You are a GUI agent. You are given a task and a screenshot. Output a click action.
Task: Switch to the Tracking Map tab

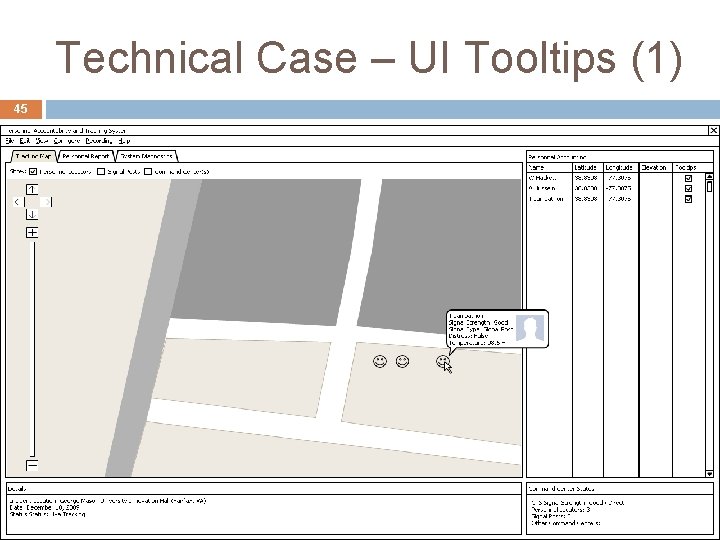pos(33,157)
